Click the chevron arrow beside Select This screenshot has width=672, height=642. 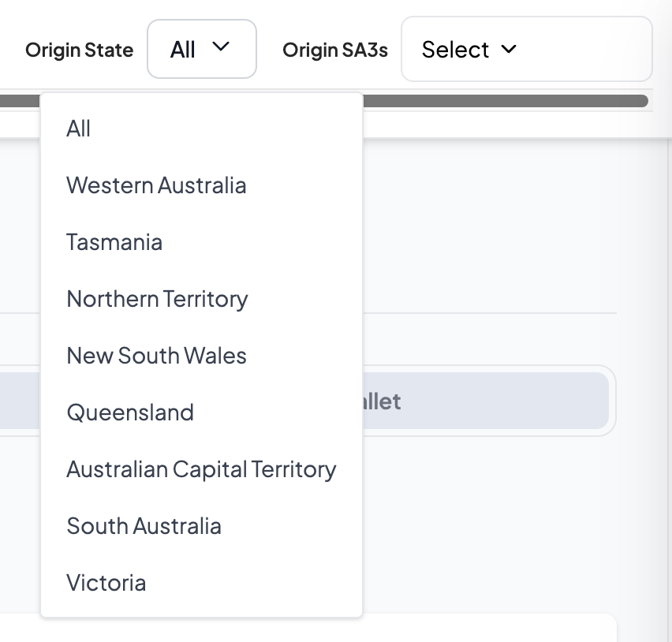pos(510,49)
